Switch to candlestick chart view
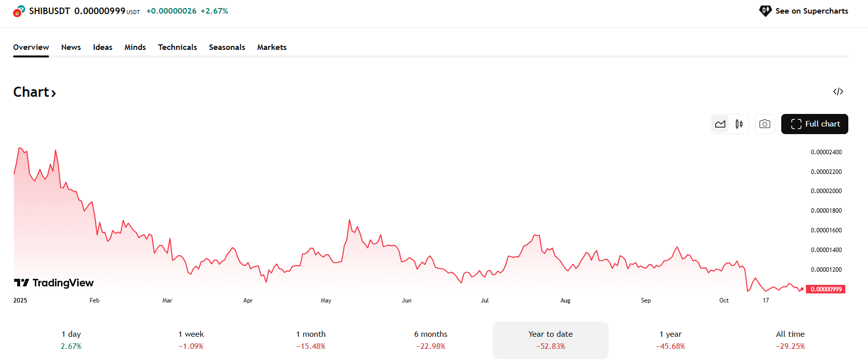Screen dimensions: 868x364 [739, 124]
